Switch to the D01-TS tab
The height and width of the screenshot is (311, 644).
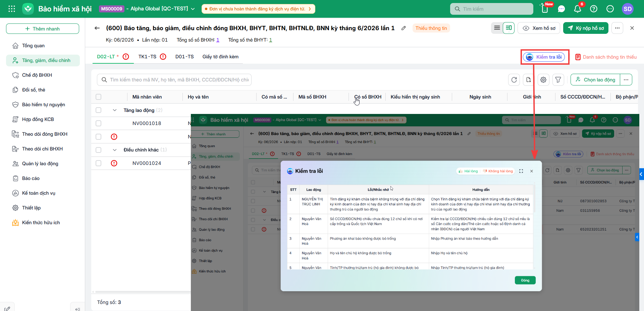point(184,57)
